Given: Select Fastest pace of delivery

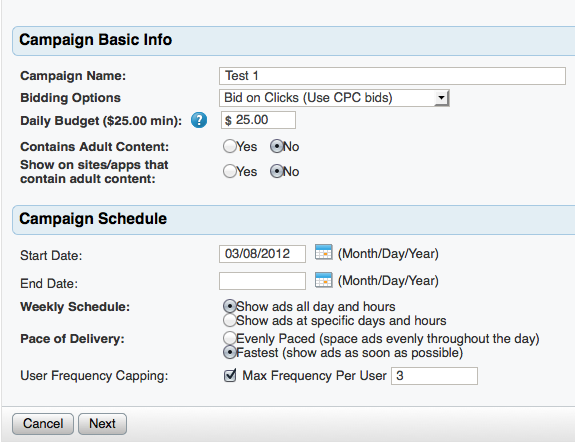Looking at the screenshot, I should point(230,352).
